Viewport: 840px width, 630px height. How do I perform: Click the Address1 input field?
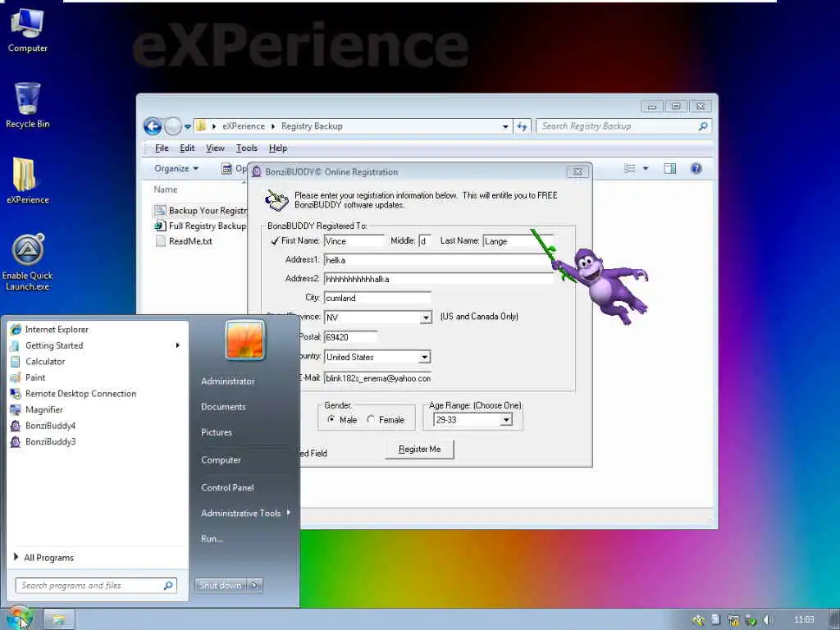pos(438,260)
